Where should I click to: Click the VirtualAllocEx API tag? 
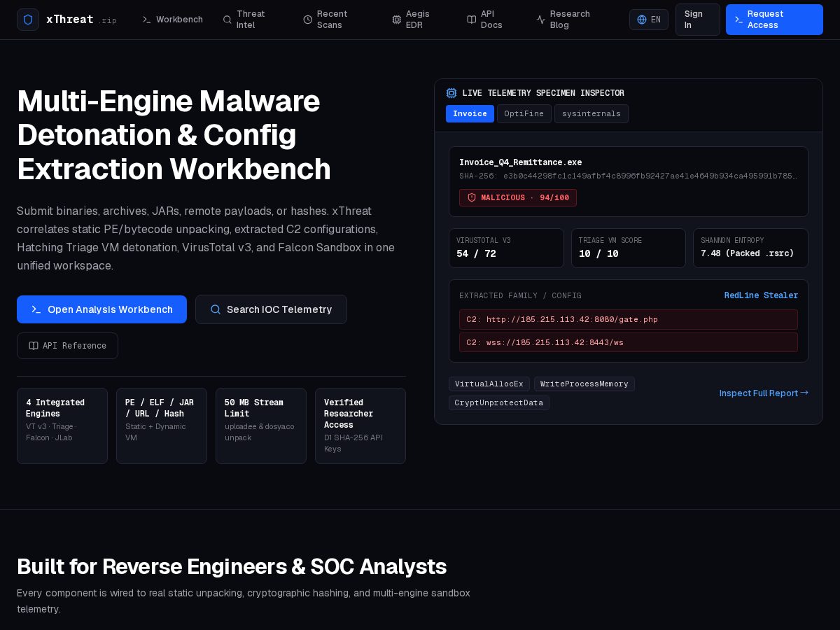pyautogui.click(x=489, y=384)
